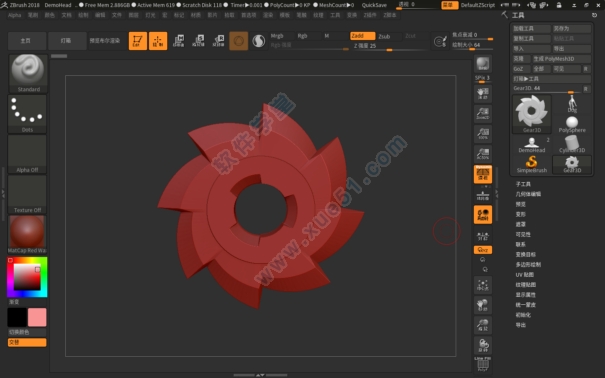Expand the 几何体编辑 subpalette

(528, 194)
